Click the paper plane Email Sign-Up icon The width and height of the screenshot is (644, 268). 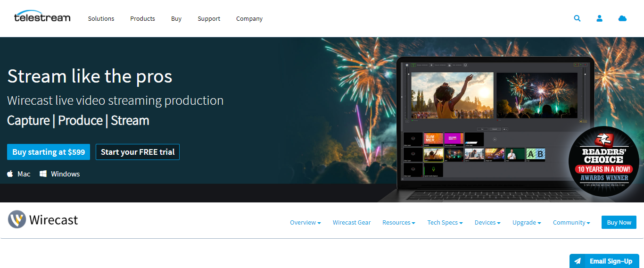(x=578, y=261)
